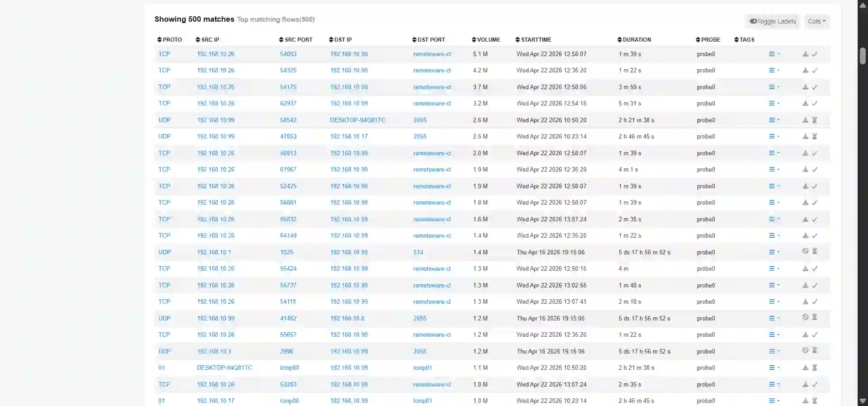This screenshot has width=868, height=406.
Task: Click the 5.1 M volume value
Action: point(480,54)
